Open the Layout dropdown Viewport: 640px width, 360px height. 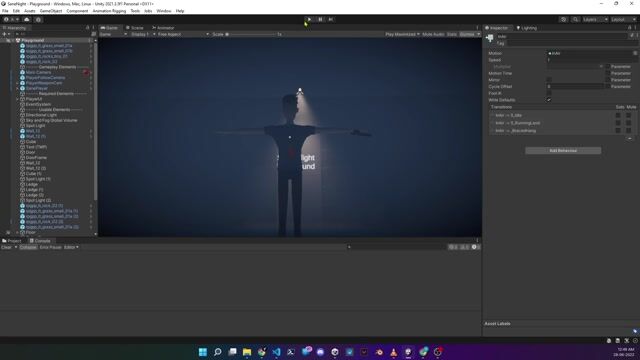pyautogui.click(x=624, y=20)
